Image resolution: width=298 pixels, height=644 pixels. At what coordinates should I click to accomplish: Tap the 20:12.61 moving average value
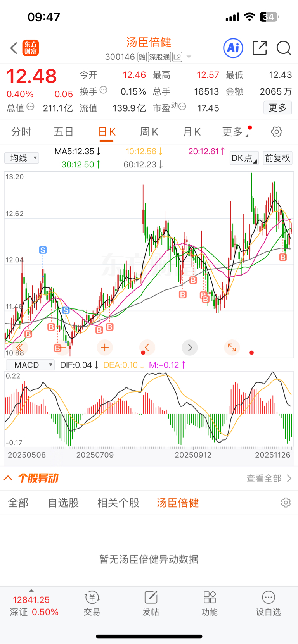207,151
